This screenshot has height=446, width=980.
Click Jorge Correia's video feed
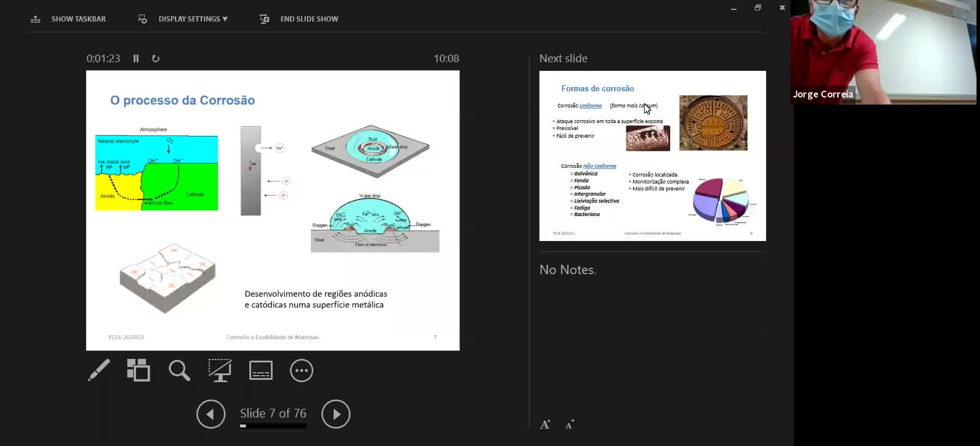(x=883, y=52)
